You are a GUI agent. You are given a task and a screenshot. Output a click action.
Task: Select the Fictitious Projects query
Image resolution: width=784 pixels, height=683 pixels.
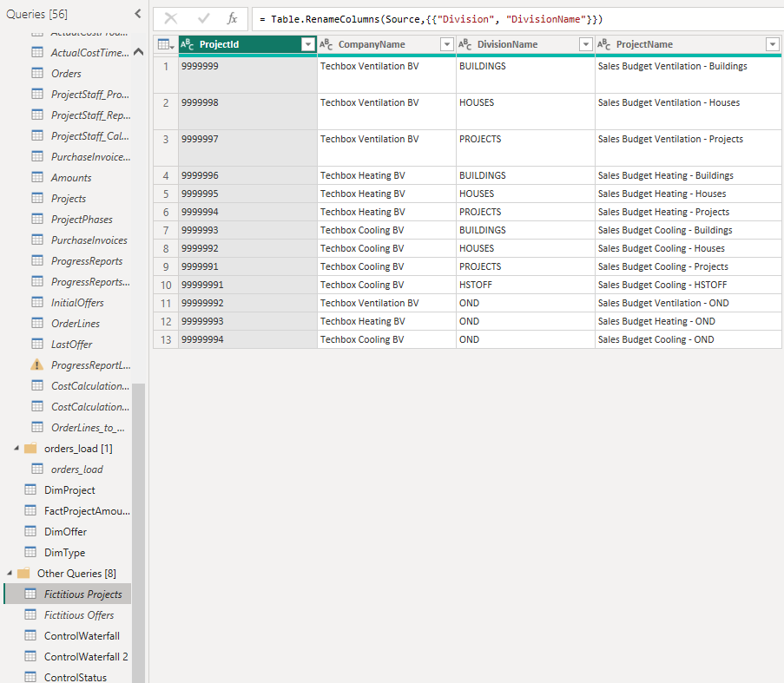82,594
